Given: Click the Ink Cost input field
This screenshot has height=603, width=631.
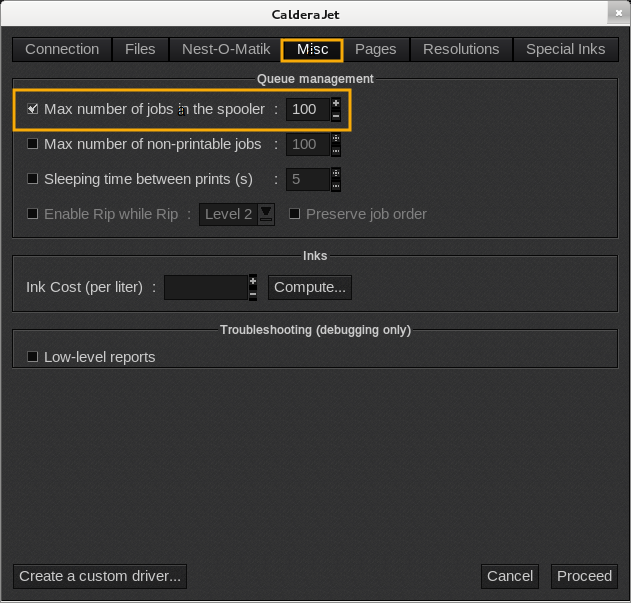Looking at the screenshot, I should [x=205, y=288].
